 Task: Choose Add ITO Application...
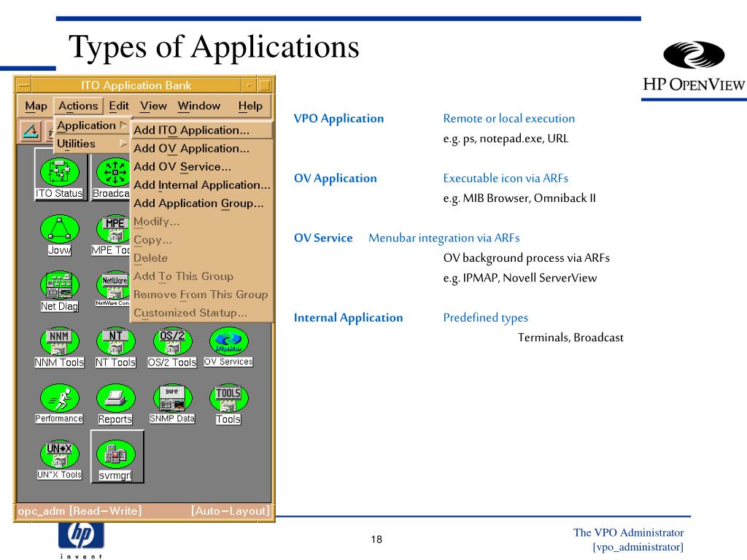tap(201, 130)
